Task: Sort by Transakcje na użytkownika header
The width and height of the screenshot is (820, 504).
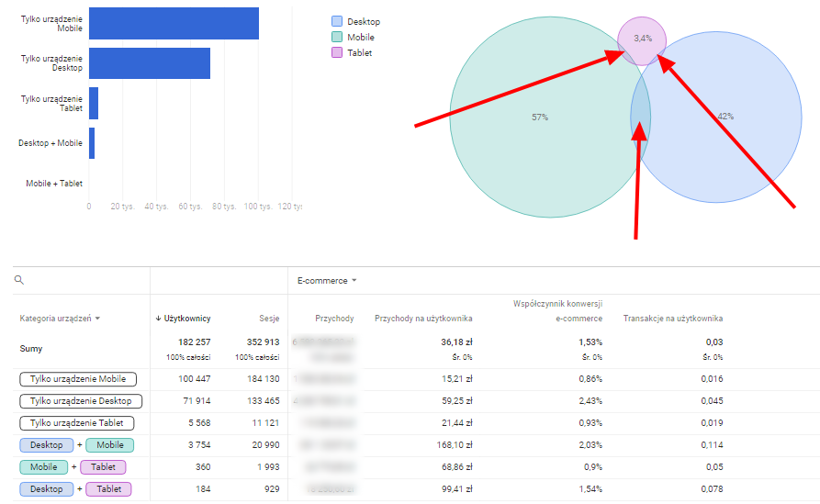Action: [x=673, y=319]
